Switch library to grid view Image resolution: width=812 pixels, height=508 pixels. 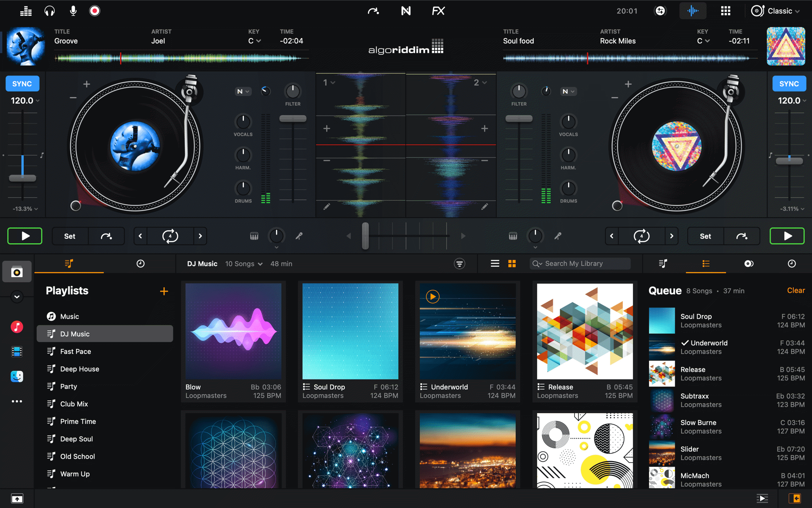point(512,264)
